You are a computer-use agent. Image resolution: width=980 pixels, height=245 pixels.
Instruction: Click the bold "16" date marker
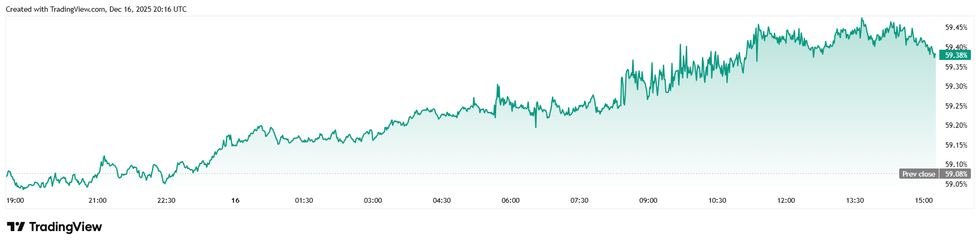(235, 201)
